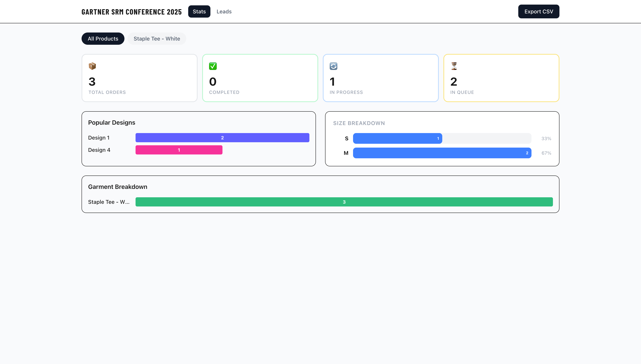Click the hourglass In Queue icon

pyautogui.click(x=454, y=66)
